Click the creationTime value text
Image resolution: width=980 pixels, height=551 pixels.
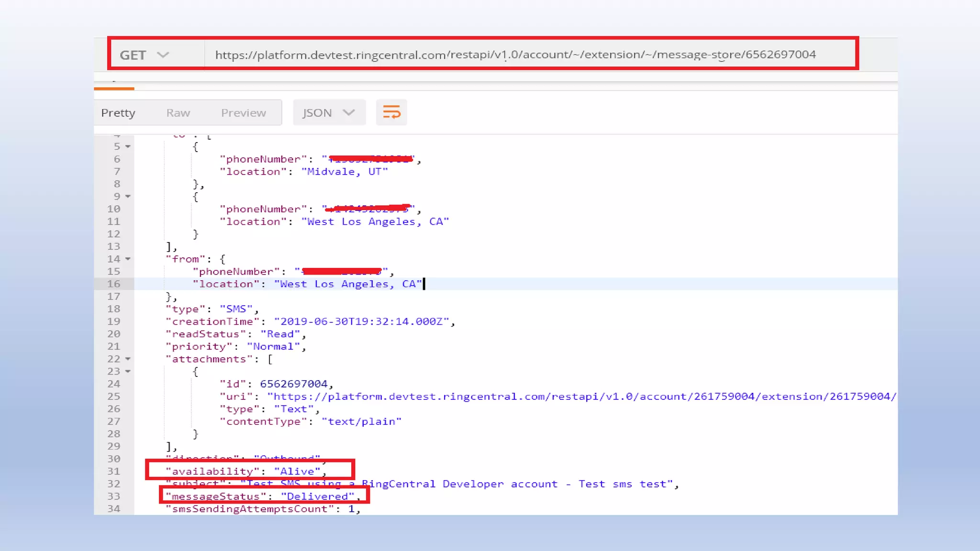[364, 321]
